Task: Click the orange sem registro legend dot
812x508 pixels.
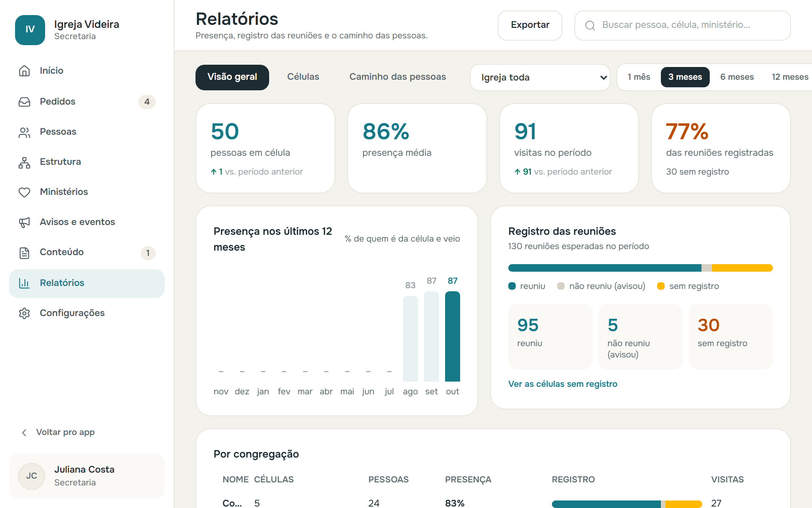Action: [661, 286]
